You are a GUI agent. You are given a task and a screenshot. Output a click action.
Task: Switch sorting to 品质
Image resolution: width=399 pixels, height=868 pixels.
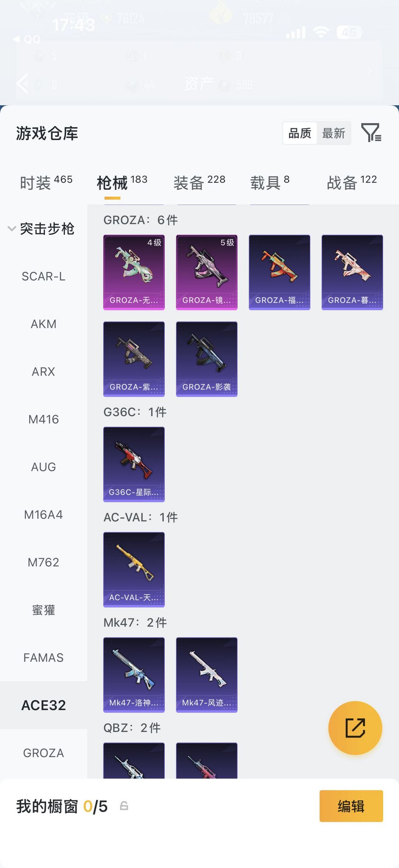click(x=300, y=133)
